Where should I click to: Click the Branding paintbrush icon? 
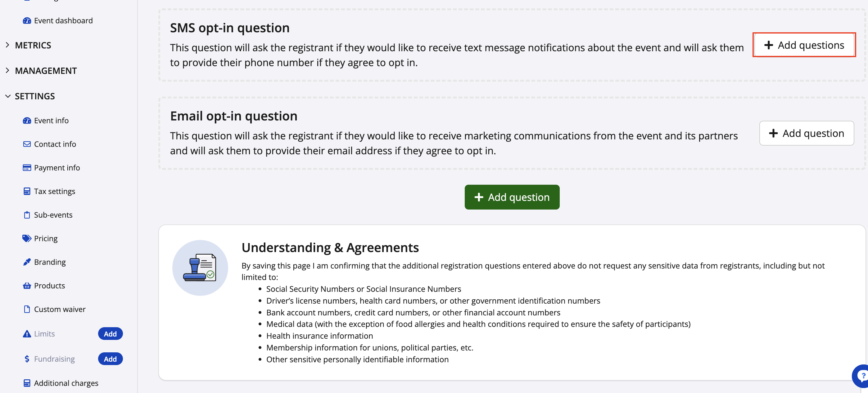(27, 262)
